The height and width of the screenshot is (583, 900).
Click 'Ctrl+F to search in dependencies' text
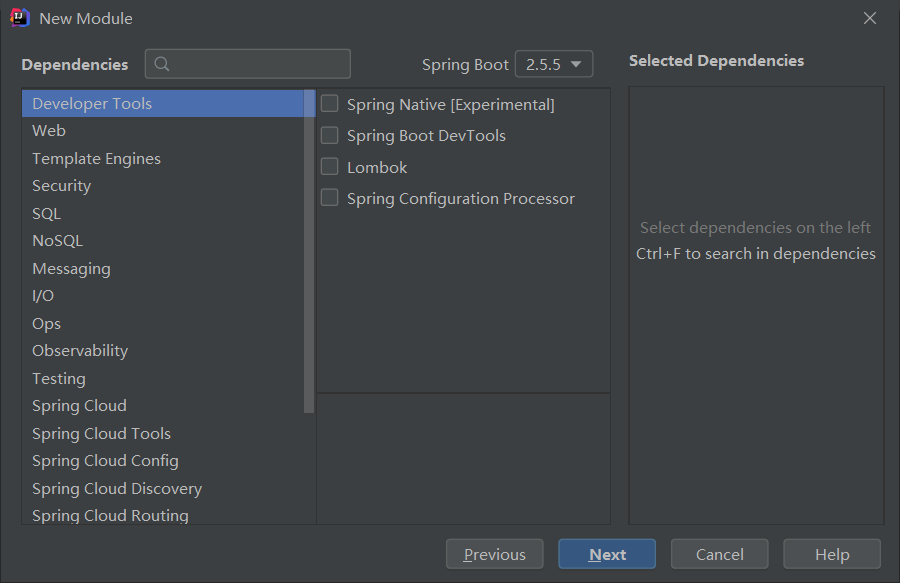[755, 254]
